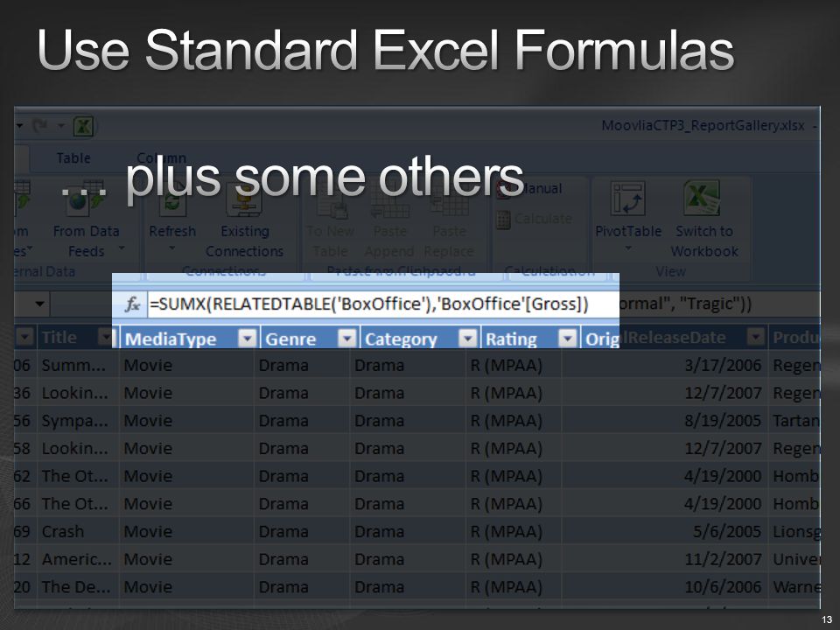Open the OrigReleaseDate column filter dropdown
The height and width of the screenshot is (630, 840).
click(755, 337)
